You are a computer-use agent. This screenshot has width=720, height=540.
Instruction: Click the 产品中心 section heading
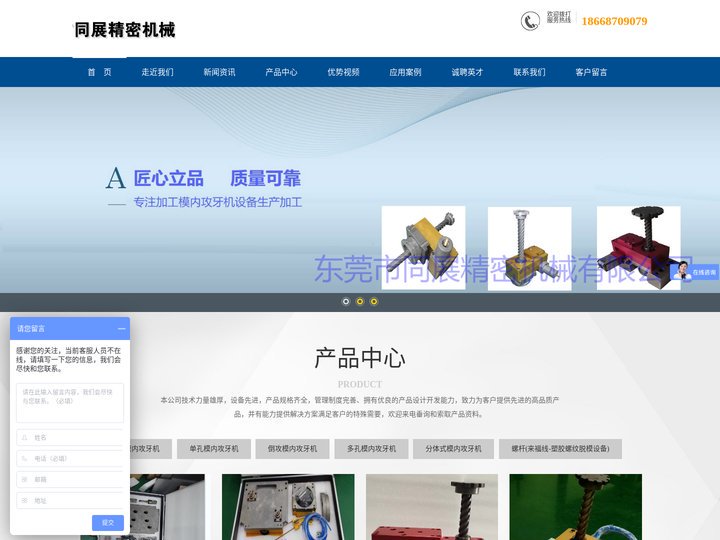360,358
